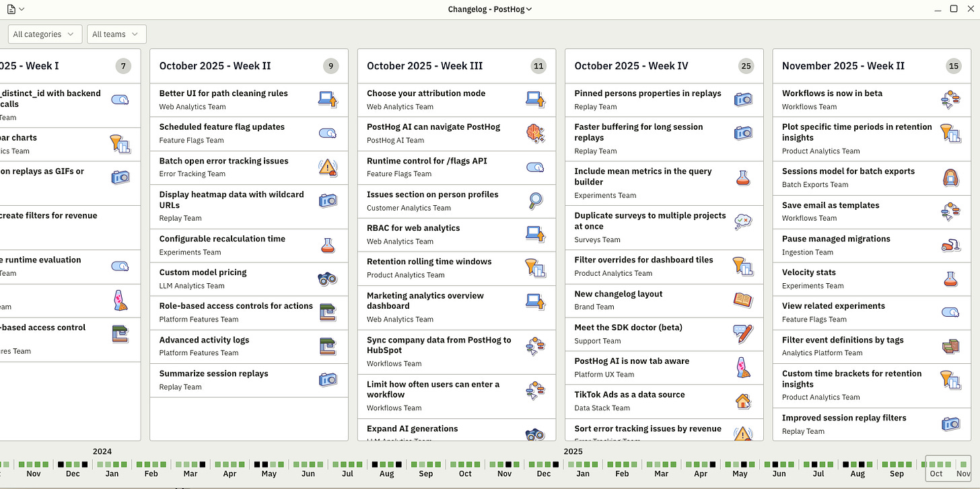The height and width of the screenshot is (489, 980).
Task: Click funnel icon for Retention rolling time windows
Action: point(535,268)
